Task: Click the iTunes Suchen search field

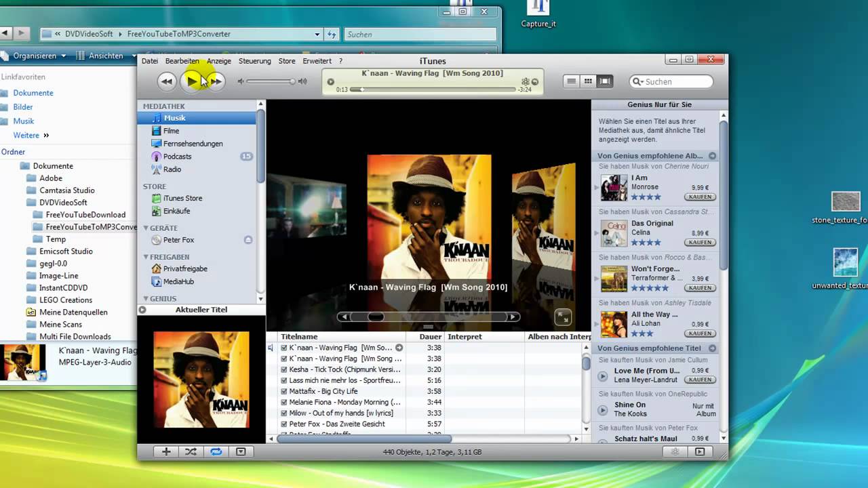Action: click(x=671, y=81)
